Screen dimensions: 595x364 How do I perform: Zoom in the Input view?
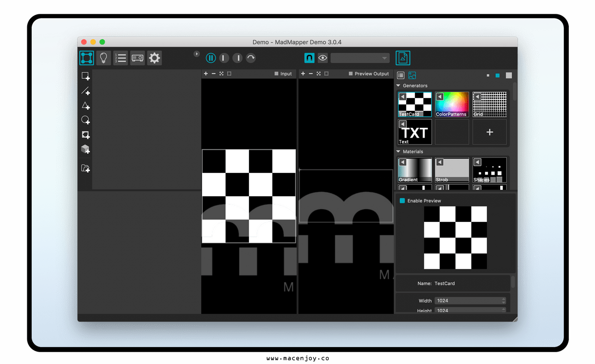click(x=206, y=74)
